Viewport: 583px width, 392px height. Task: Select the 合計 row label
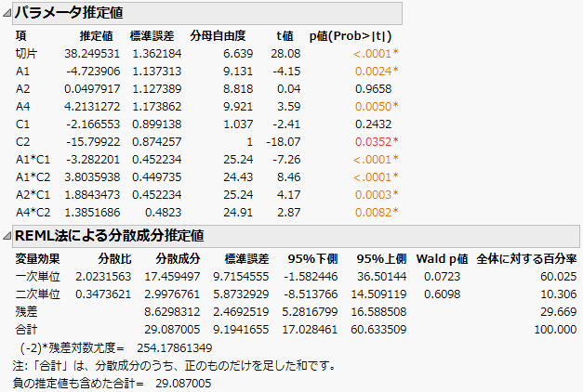(x=26, y=330)
